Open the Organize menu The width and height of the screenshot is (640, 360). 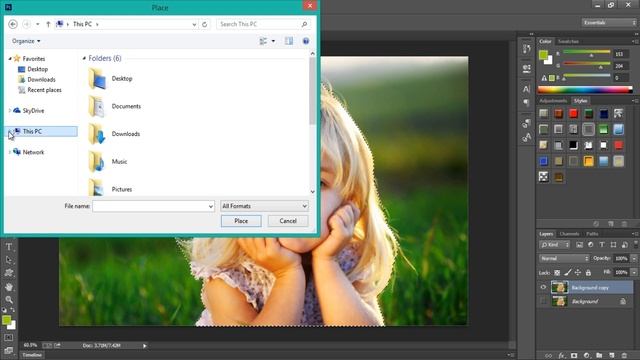[26, 41]
